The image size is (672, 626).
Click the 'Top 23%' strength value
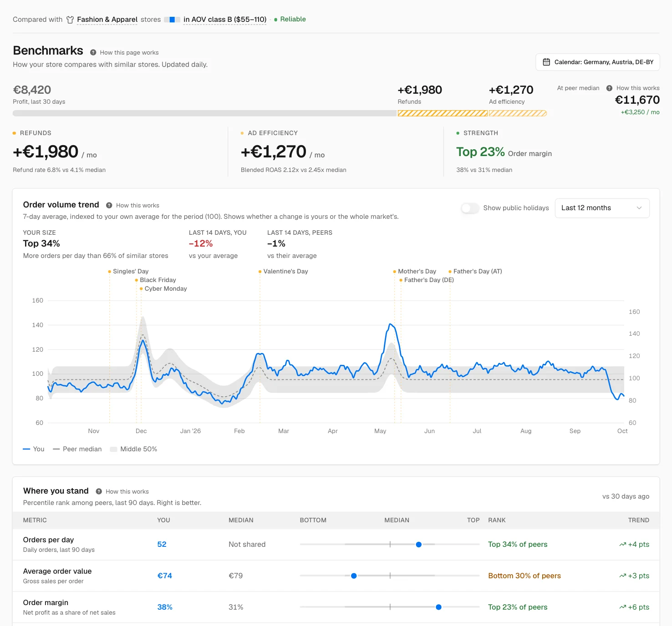pyautogui.click(x=480, y=152)
